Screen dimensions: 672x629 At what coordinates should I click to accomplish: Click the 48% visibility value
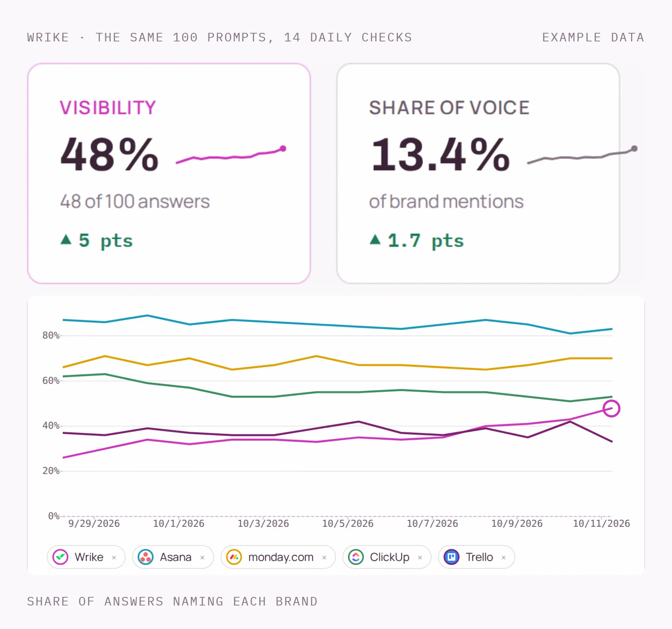click(x=109, y=154)
